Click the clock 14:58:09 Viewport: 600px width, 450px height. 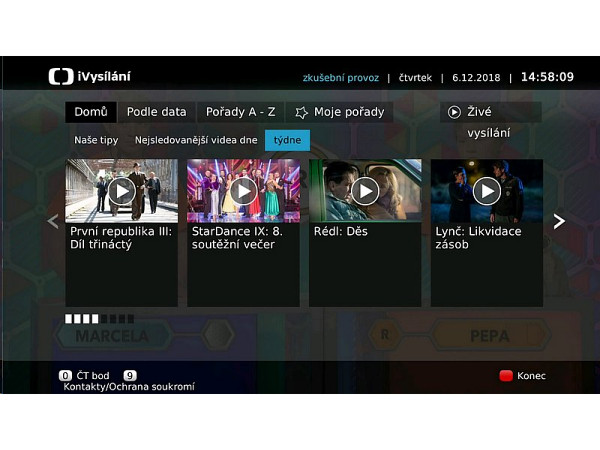tap(547, 77)
